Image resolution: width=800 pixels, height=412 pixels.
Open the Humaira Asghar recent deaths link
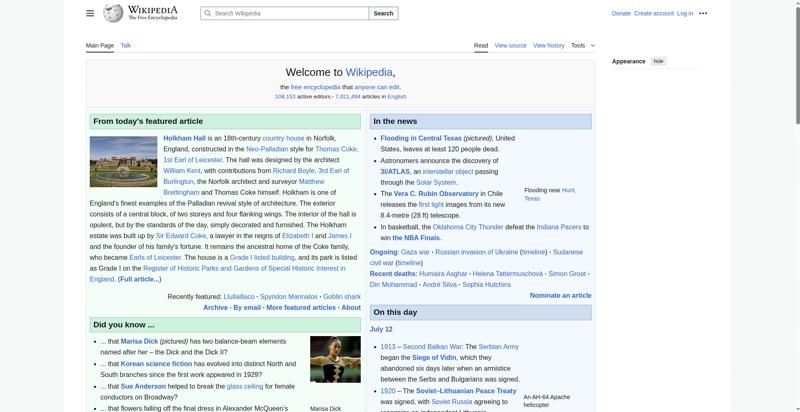coord(443,274)
